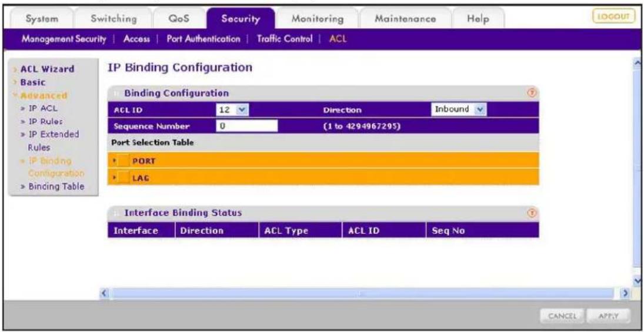644x332 pixels.
Task: Collapse the Advanced sidebar section
Action: point(43,96)
